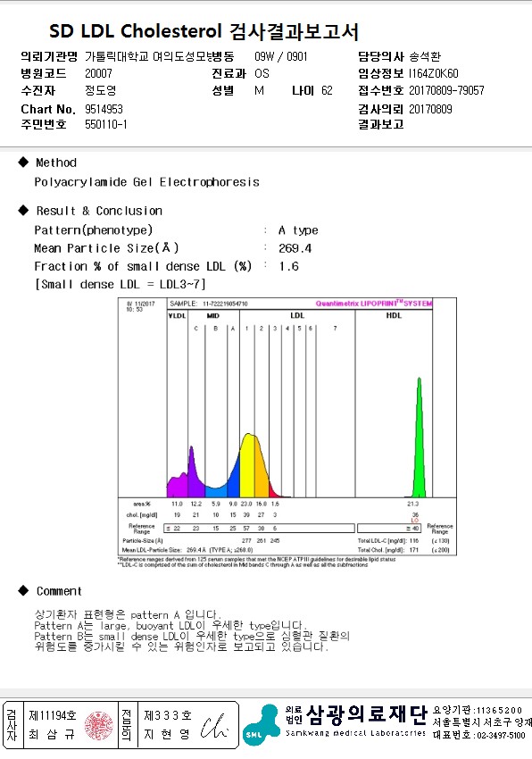Click the green HDL peak in chart

(x=420, y=446)
